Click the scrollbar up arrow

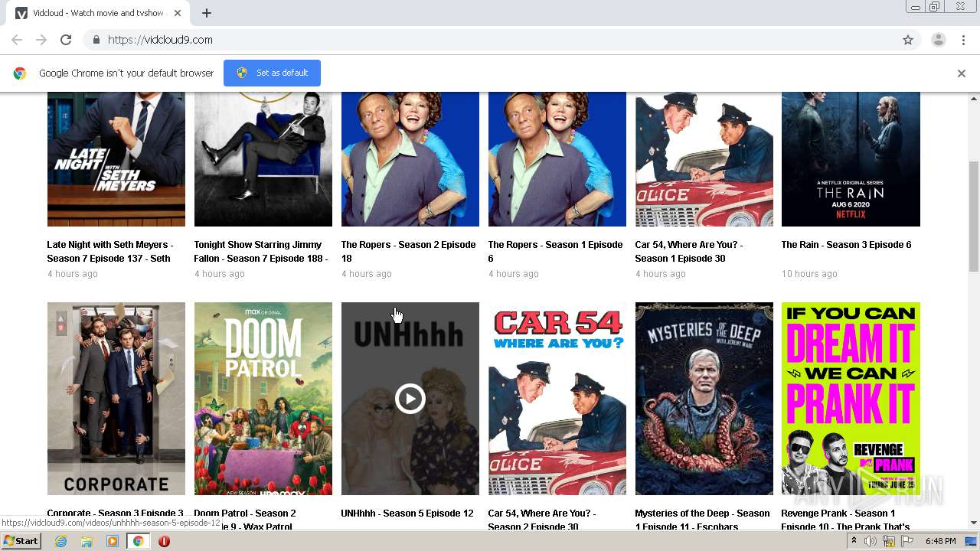(x=974, y=98)
